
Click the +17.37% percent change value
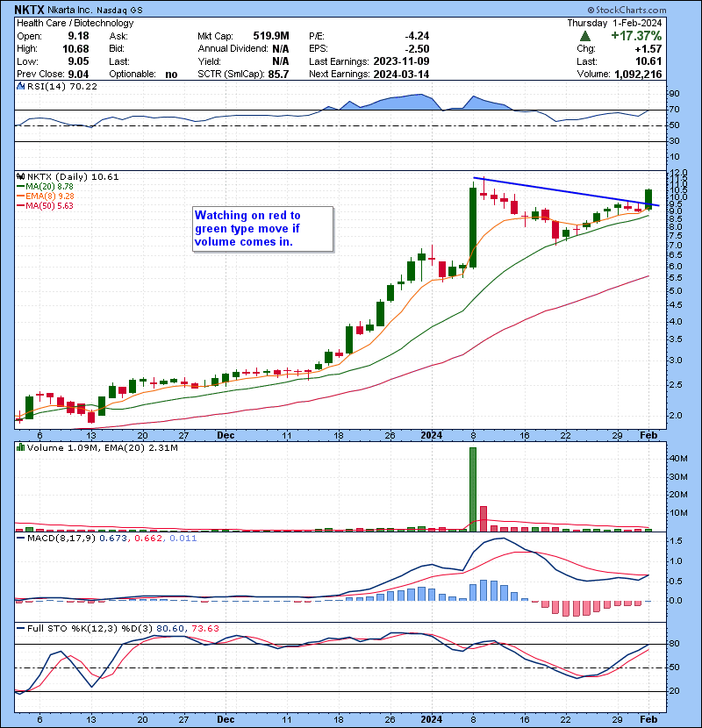(x=636, y=36)
